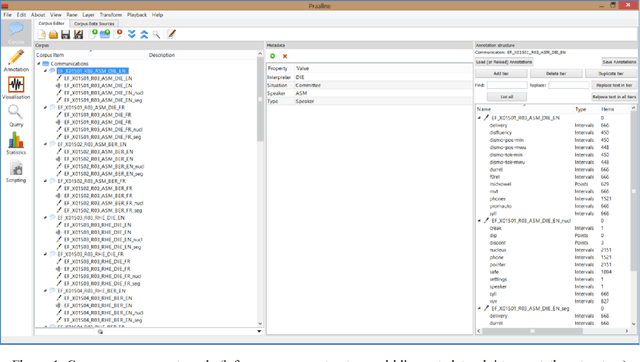Open the Annotation sidebar section

[x=16, y=60]
